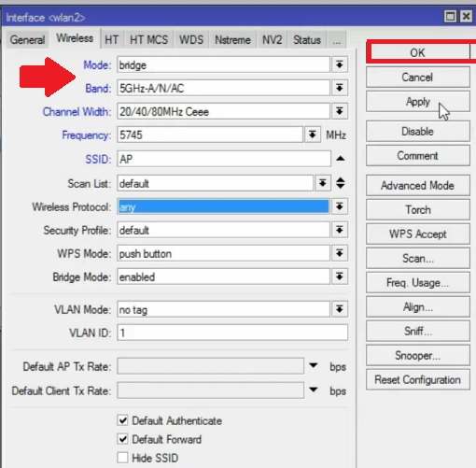476x468 pixels.
Task: Open the Wireless Protocol dropdown arrow
Action: pyautogui.click(x=340, y=206)
